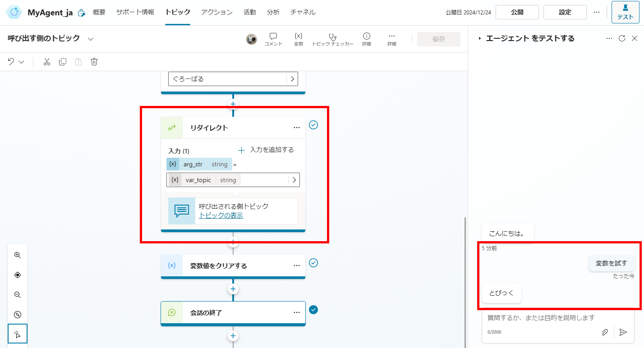The image size is (644, 348).
Task: Open the Variables panel icon
Action: [x=298, y=37]
